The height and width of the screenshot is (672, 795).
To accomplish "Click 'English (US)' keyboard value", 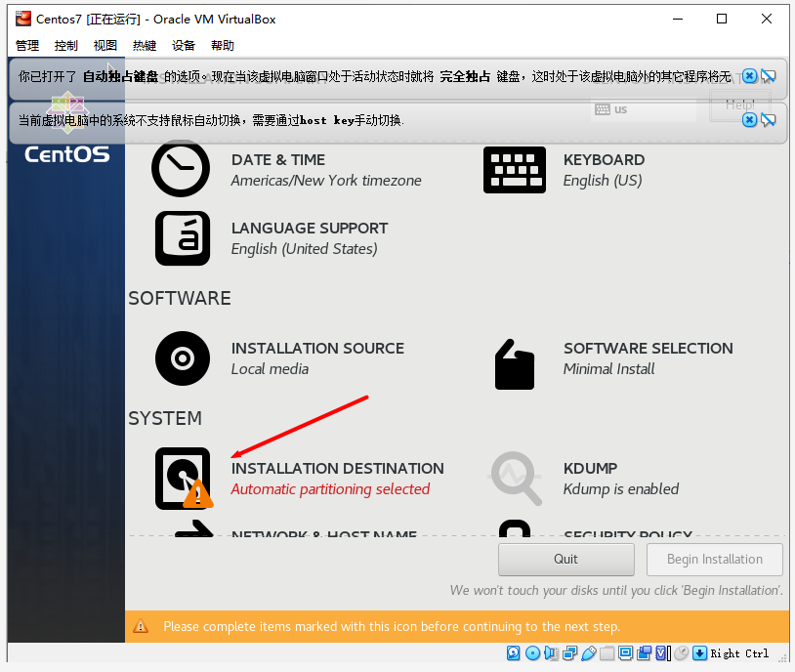I will pyautogui.click(x=603, y=181).
